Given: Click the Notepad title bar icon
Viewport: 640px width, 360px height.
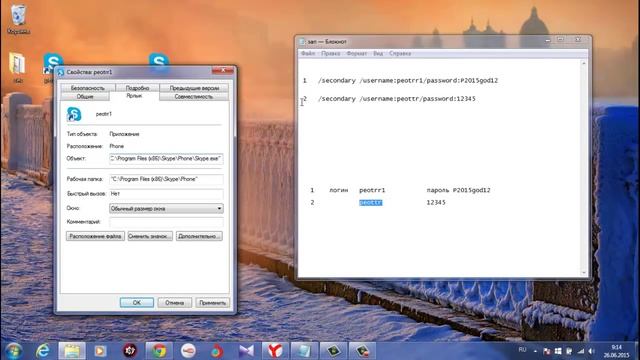Looking at the screenshot, I should [x=302, y=42].
